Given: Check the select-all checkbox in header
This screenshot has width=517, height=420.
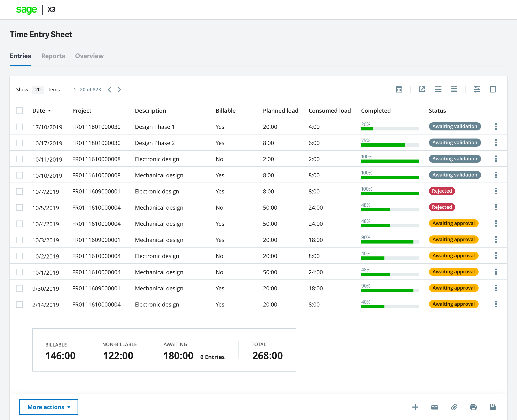Looking at the screenshot, I should pyautogui.click(x=19, y=111).
